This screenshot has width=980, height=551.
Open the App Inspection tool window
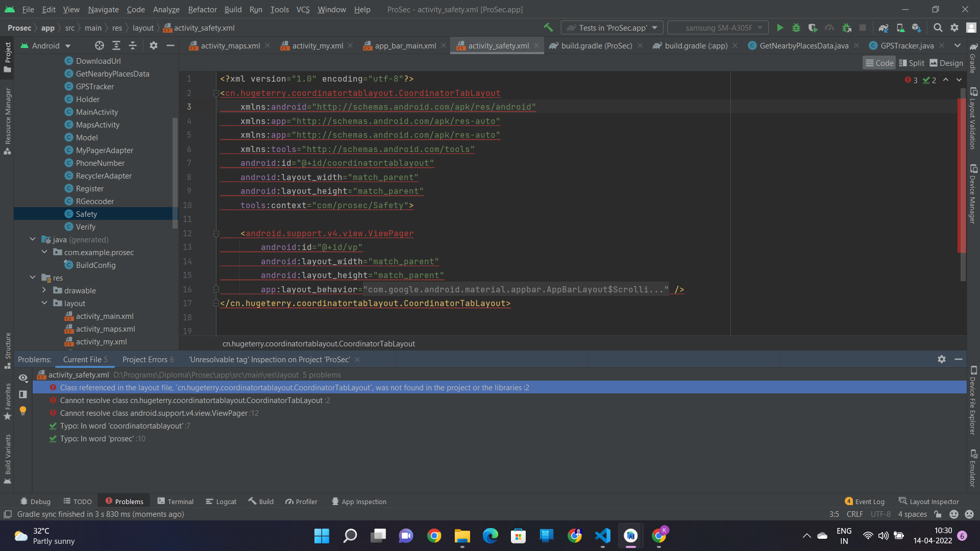pos(359,502)
